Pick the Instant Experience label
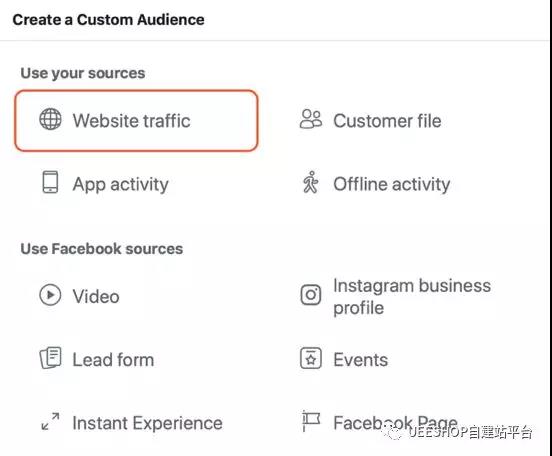552x456 pixels. (148, 423)
